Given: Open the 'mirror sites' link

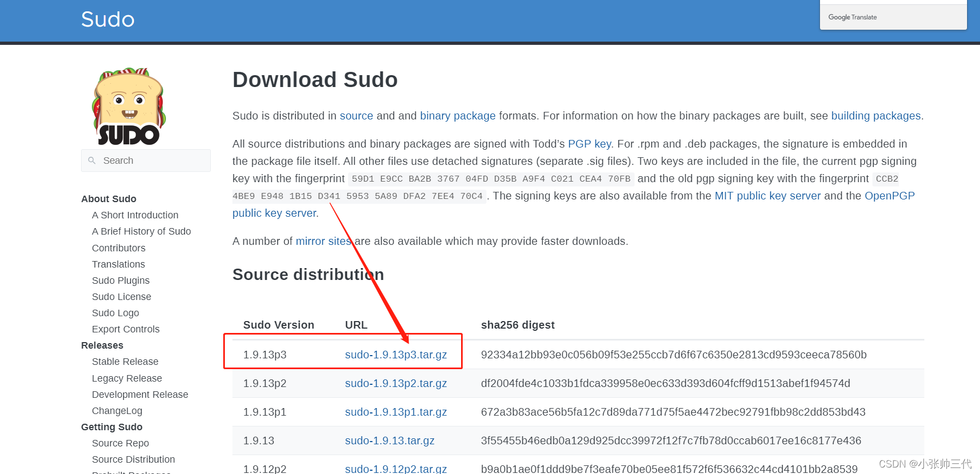Looking at the screenshot, I should [323, 241].
